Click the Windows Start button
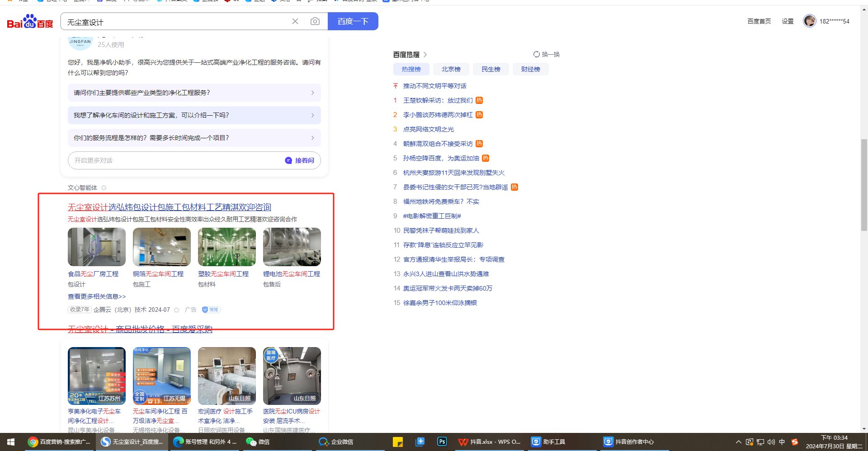Screen dimensions: 868x451 point(11,442)
